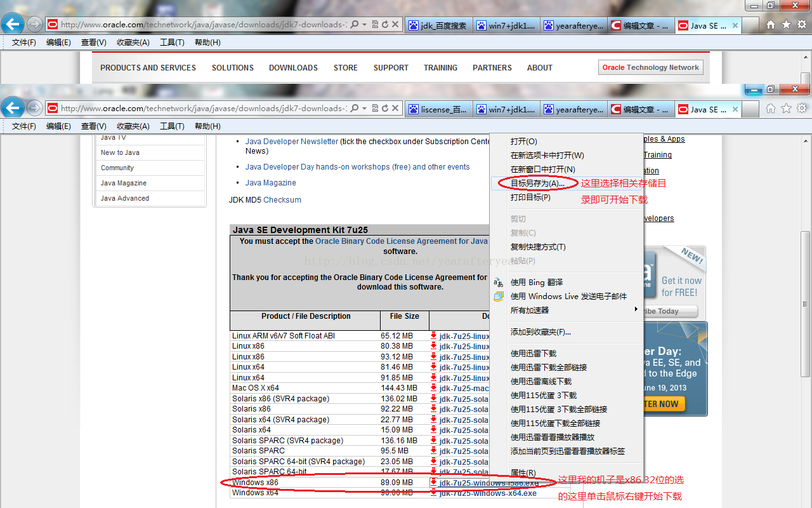Switch to 编辑文章 tab in the front window
Image resolution: width=812 pixels, height=508 pixels.
tap(641, 110)
